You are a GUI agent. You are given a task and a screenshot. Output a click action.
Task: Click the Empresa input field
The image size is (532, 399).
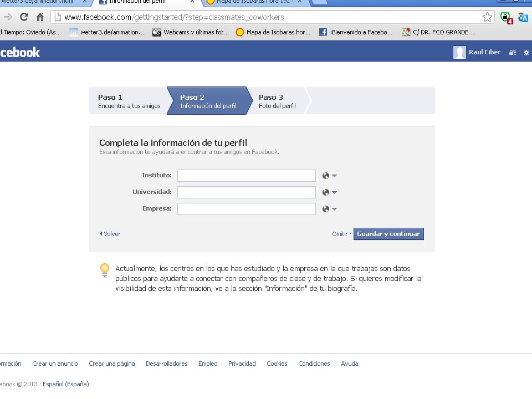tap(247, 209)
